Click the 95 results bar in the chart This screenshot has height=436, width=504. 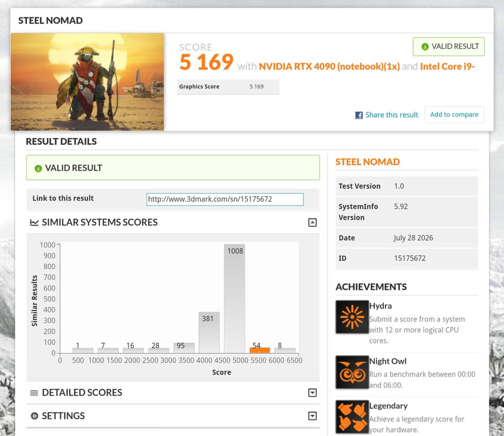[184, 348]
